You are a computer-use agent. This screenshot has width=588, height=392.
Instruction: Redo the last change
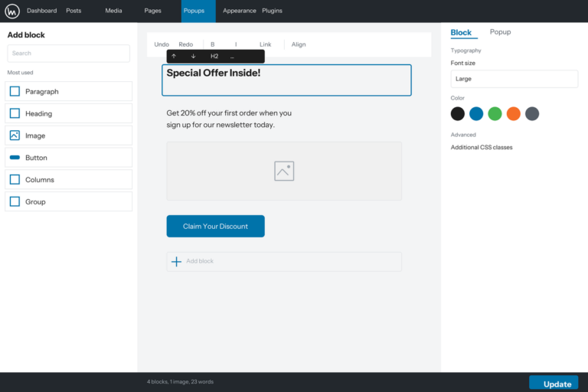(185, 44)
